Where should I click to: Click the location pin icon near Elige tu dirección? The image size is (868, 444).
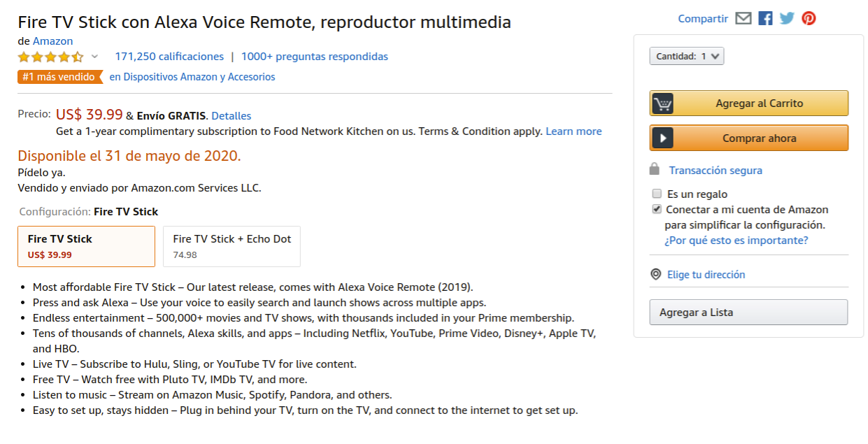[654, 274]
